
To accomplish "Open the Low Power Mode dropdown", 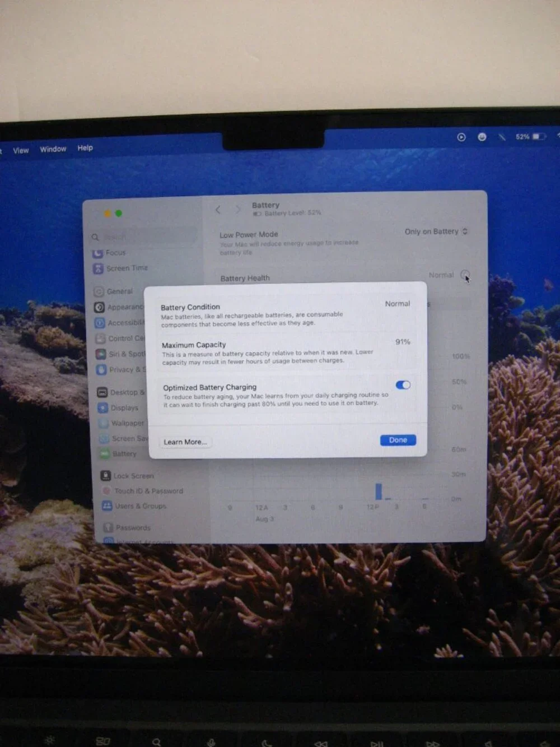I will point(436,231).
